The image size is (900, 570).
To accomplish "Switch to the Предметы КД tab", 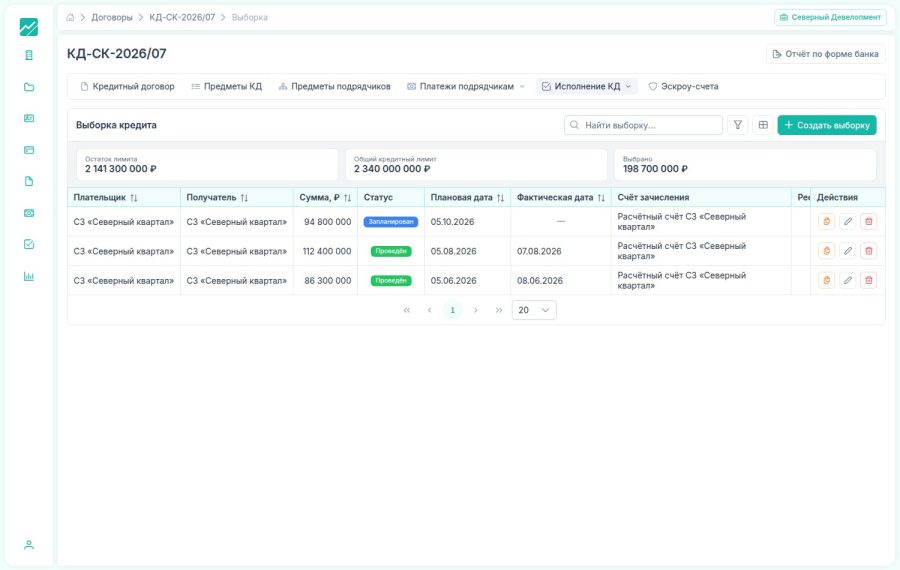I will point(227,86).
